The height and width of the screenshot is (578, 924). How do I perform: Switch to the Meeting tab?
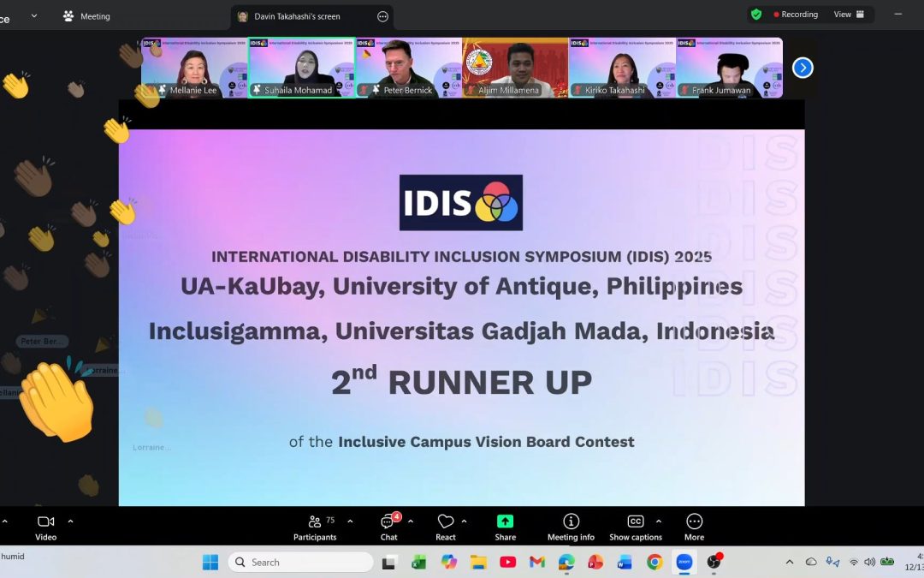[x=87, y=15]
